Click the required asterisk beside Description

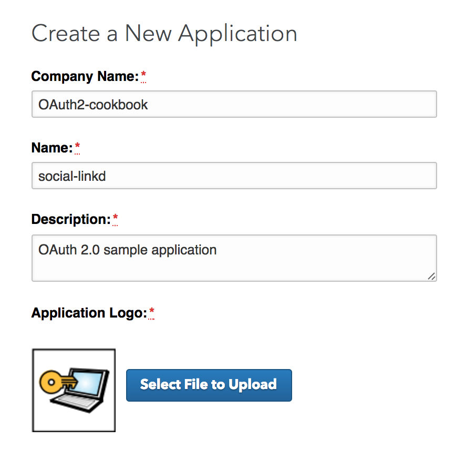(x=115, y=218)
